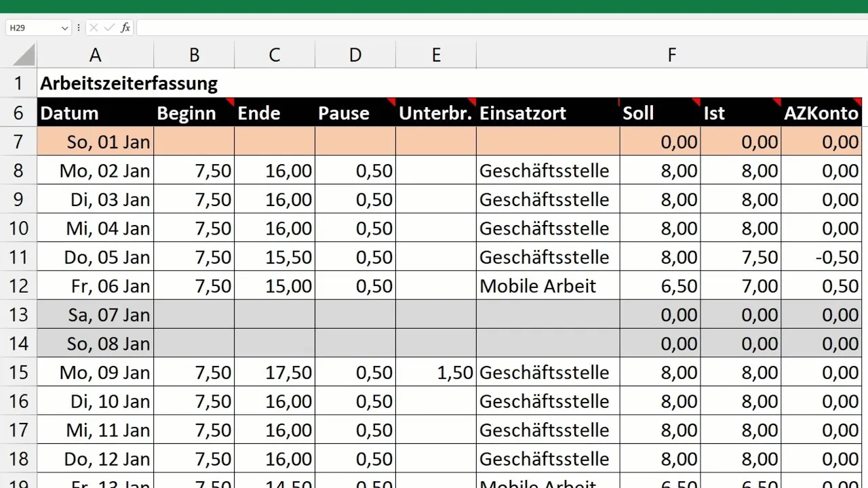
Task: Click the Cancel X icon in formula bar
Action: coord(94,28)
